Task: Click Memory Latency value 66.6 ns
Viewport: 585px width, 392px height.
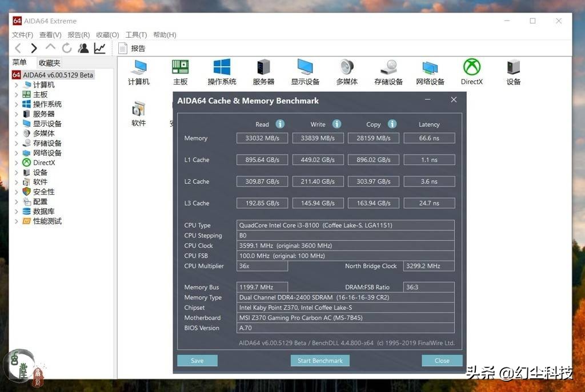Action: [x=429, y=138]
